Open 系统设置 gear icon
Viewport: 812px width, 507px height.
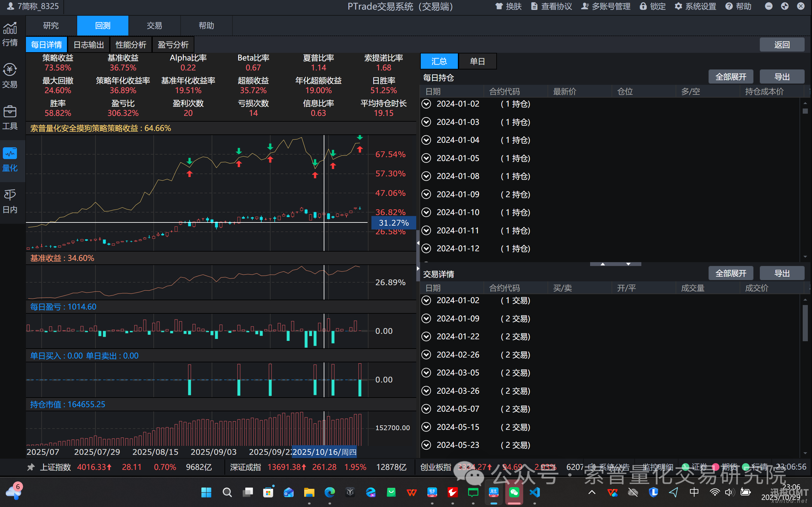click(x=678, y=6)
